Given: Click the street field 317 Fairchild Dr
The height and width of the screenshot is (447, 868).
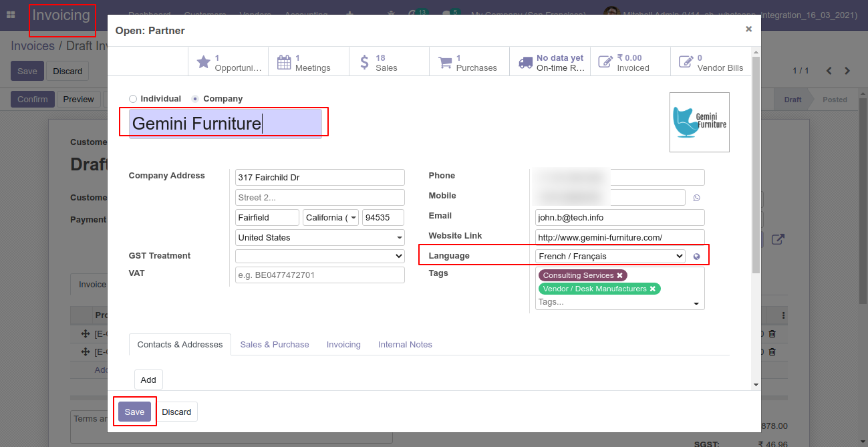Looking at the screenshot, I should coord(320,178).
